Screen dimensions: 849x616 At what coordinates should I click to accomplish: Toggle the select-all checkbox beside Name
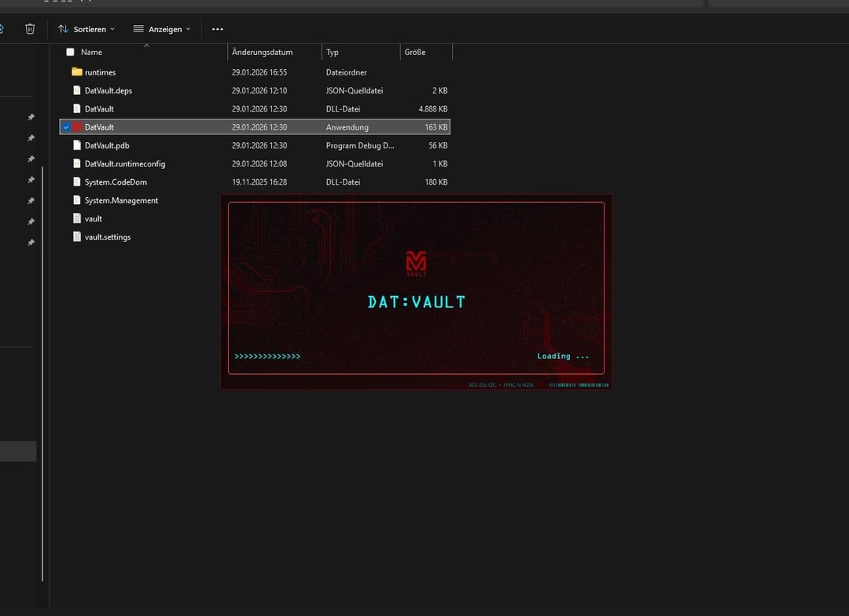[x=70, y=52]
